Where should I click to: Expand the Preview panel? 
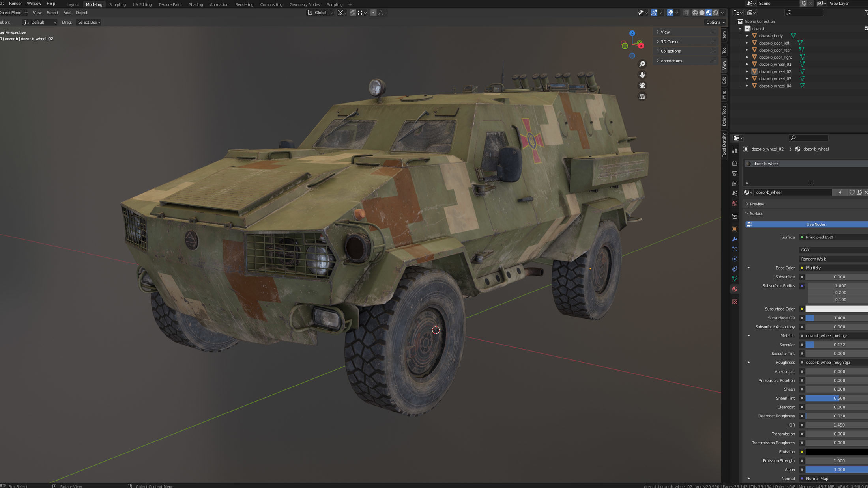[805, 204]
